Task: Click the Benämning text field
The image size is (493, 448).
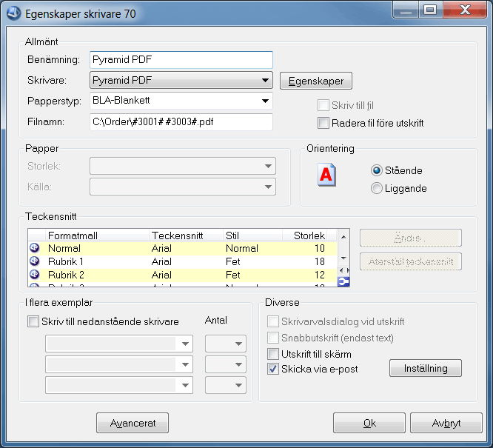Action: coord(181,60)
